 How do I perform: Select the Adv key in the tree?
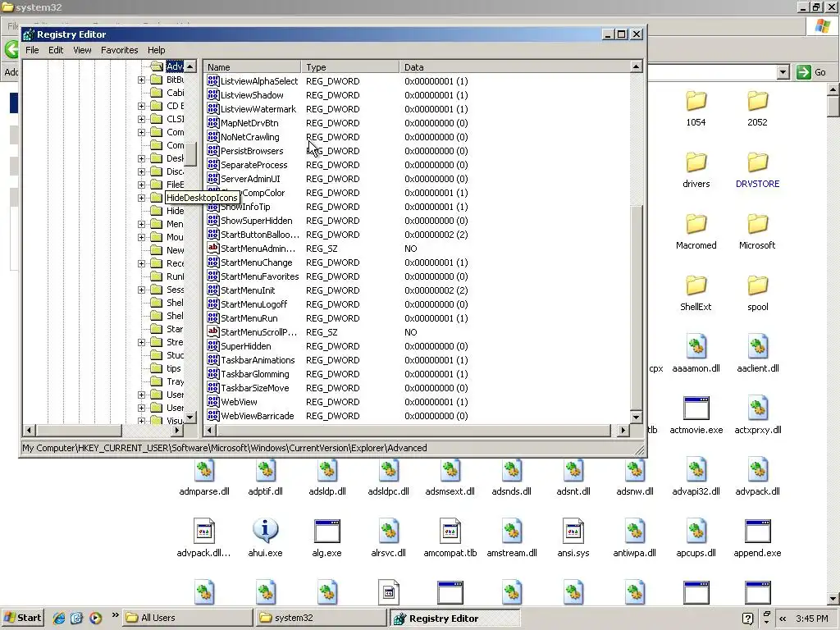point(175,66)
